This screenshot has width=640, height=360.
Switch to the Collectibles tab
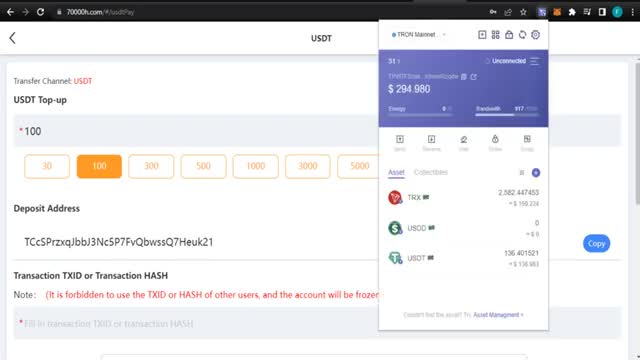click(x=431, y=172)
